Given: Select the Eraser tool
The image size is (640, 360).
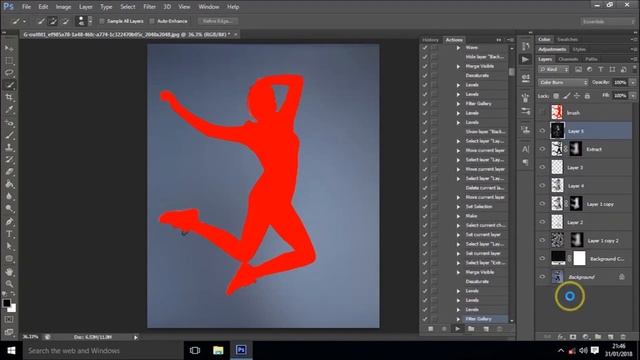Looking at the screenshot, I should tap(9, 172).
